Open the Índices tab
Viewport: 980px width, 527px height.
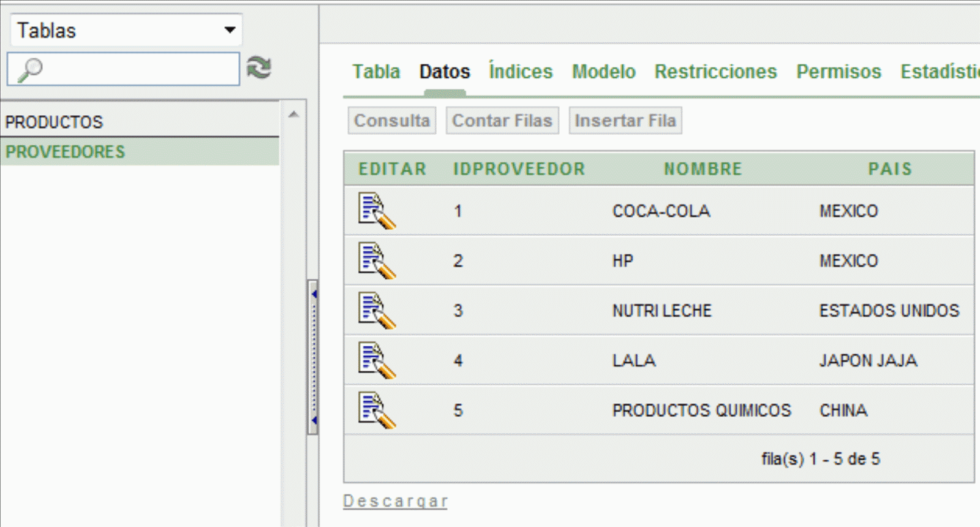click(x=521, y=72)
